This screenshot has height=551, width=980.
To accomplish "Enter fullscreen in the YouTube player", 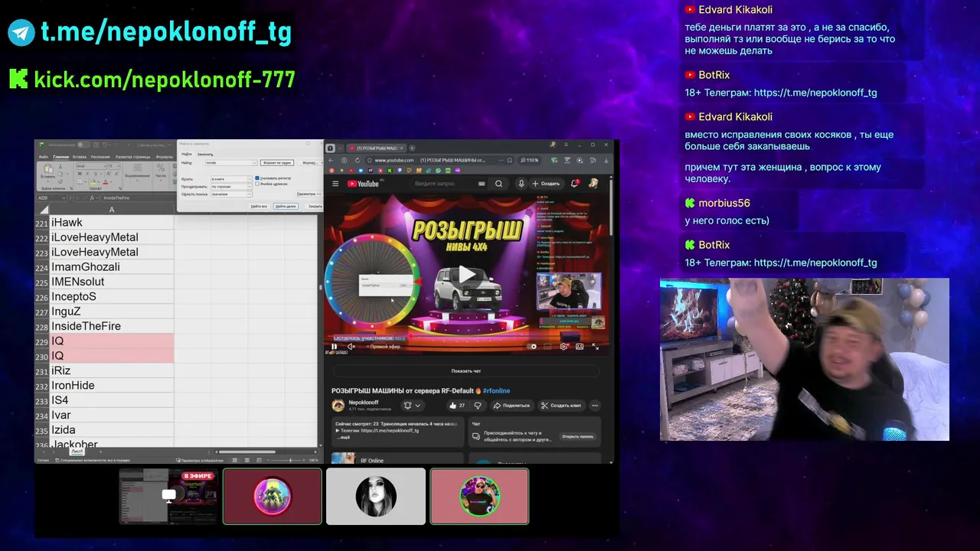I will point(595,347).
